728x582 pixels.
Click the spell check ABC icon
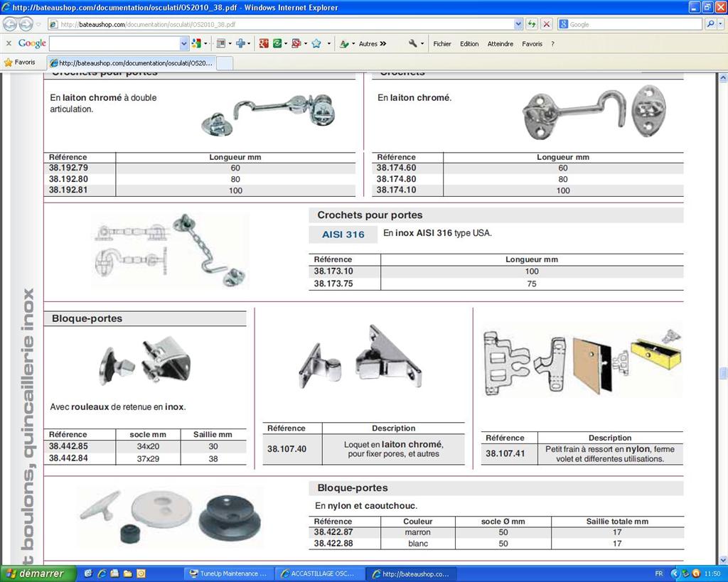345,43
